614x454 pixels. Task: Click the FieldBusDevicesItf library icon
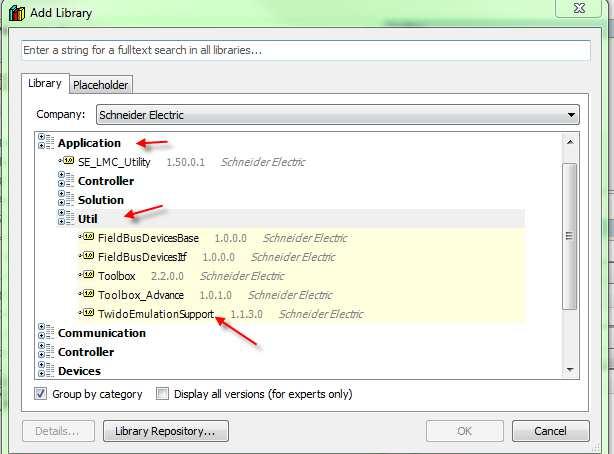87,256
